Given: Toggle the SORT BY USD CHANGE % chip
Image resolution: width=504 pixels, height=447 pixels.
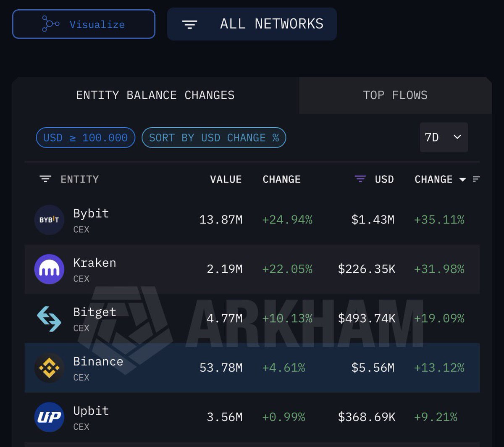Looking at the screenshot, I should tap(214, 138).
